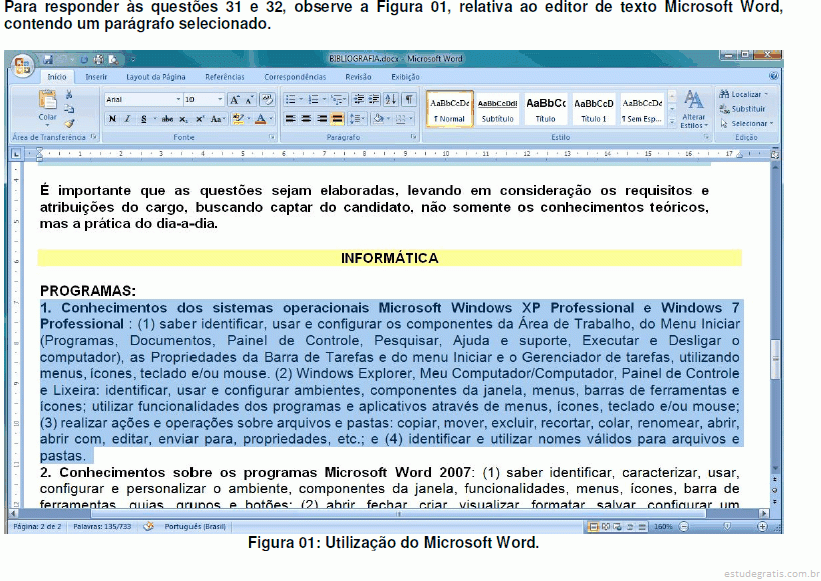Viewport: 821px width, 581px height.
Task: Click the Substituir replace icon
Action: tap(741, 109)
